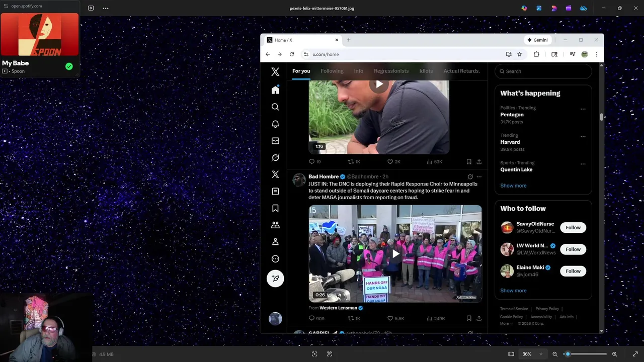Follow SavvyOldNurse
Screen dimensions: 644x362
573,228
